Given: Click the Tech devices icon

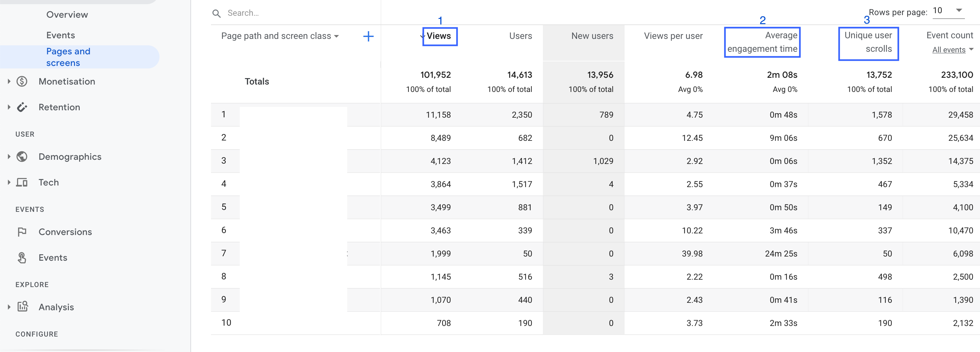Looking at the screenshot, I should (22, 183).
